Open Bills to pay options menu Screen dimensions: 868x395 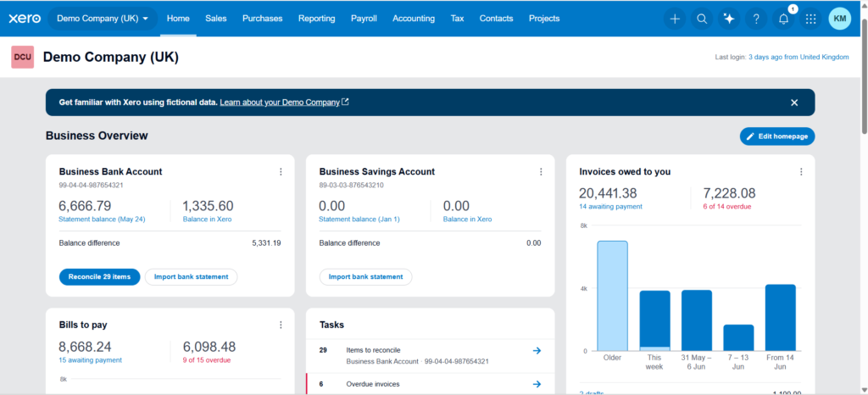tap(281, 325)
